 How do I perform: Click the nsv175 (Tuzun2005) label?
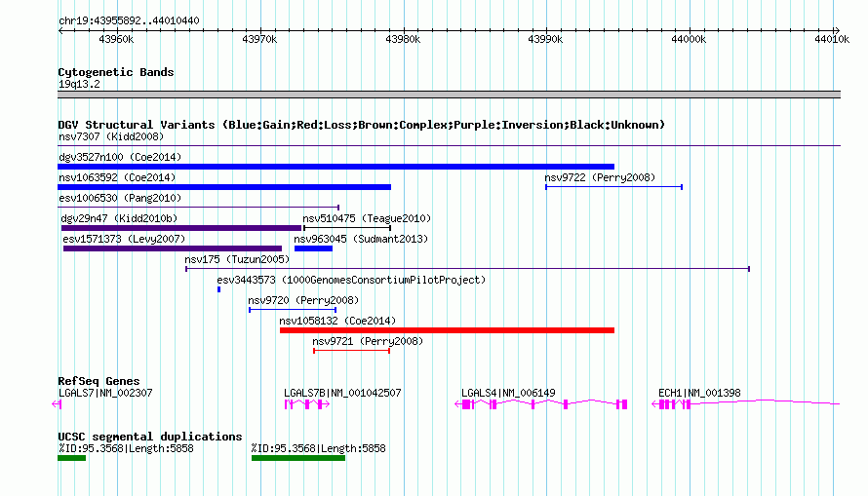point(238,259)
